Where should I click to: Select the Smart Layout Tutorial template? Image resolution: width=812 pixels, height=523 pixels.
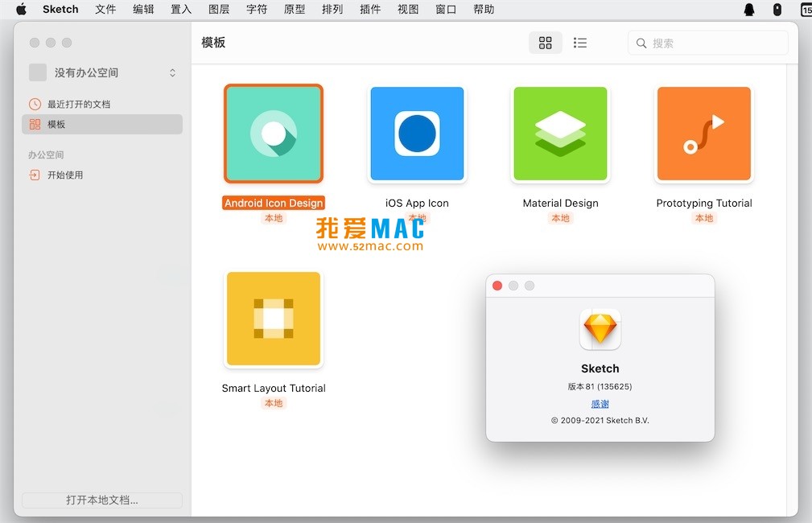tap(274, 319)
